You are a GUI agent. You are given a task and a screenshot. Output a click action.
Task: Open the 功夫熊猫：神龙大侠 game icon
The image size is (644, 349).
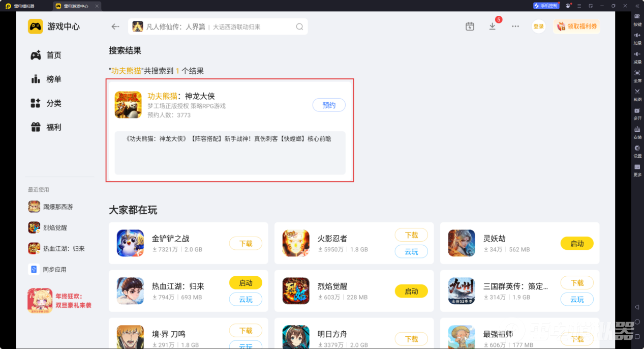[x=128, y=105]
